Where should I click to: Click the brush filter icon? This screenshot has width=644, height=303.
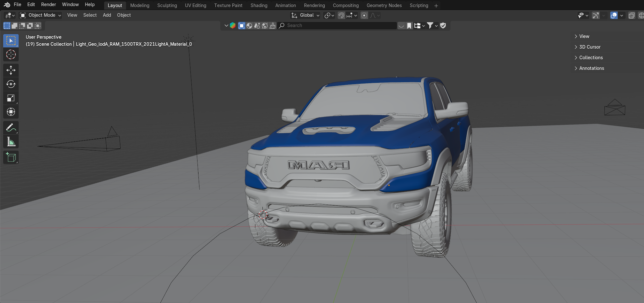[x=272, y=26]
